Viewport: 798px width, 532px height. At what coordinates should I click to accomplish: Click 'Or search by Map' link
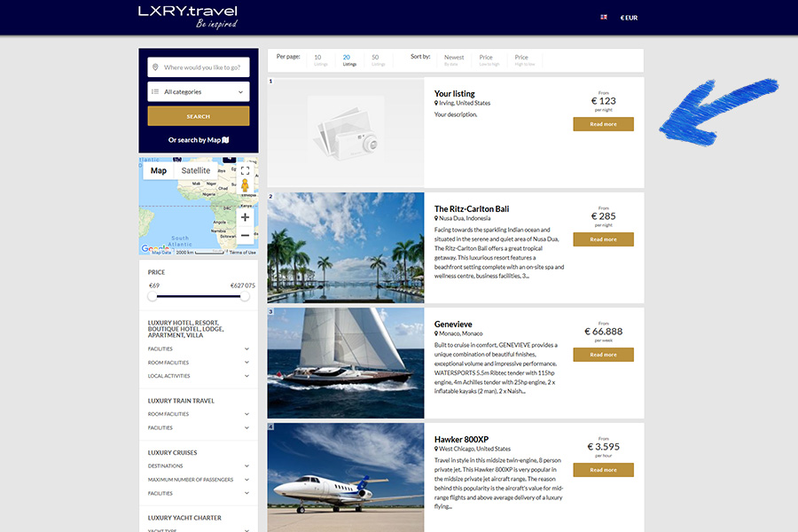199,140
